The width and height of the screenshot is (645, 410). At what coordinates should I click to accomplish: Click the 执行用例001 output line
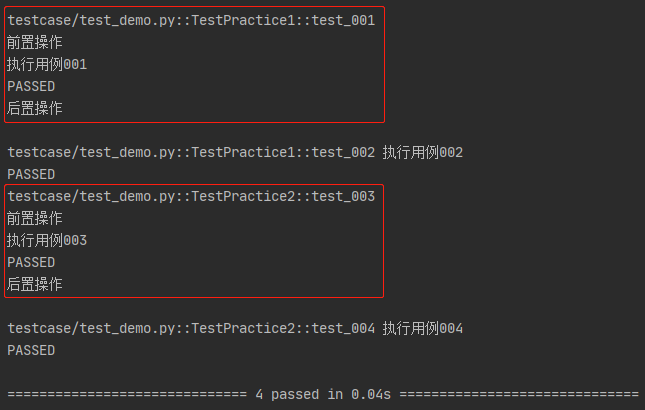tap(47, 64)
